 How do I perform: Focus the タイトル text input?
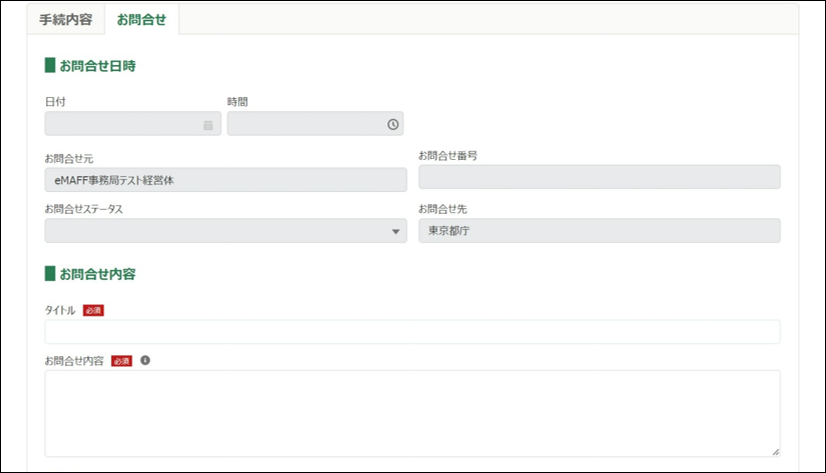coord(412,332)
